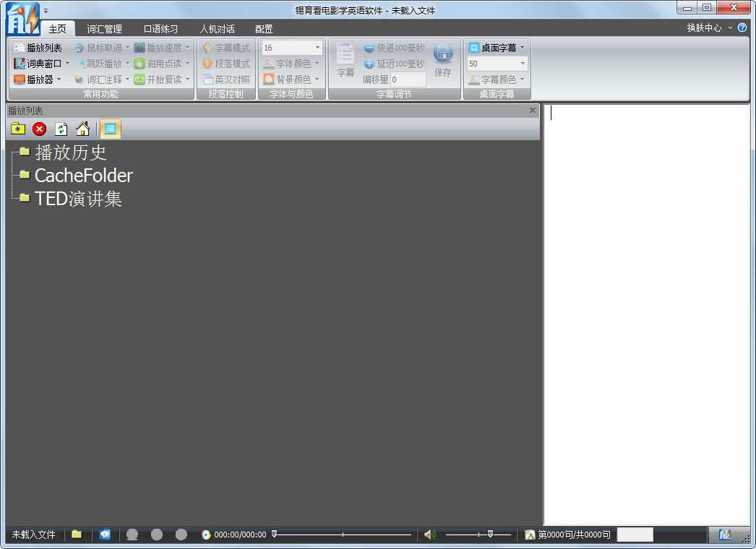Click the white box in status bar
The width and height of the screenshot is (756, 549).
pyautogui.click(x=635, y=534)
